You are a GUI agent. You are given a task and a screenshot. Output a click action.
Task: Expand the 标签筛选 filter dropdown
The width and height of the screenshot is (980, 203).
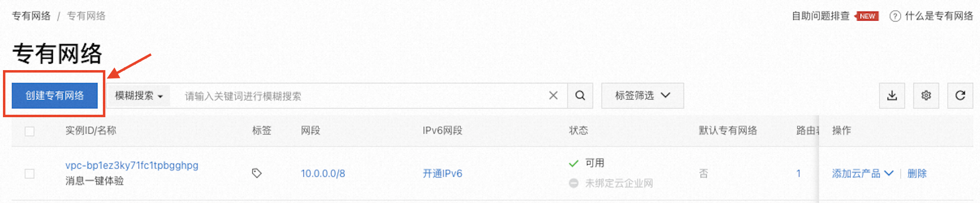point(642,96)
